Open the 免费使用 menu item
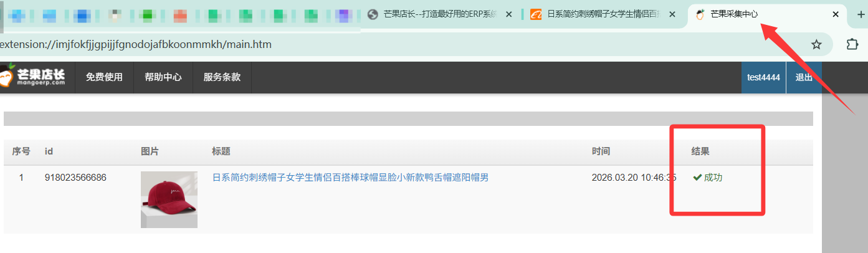The image size is (868, 253). 104,77
